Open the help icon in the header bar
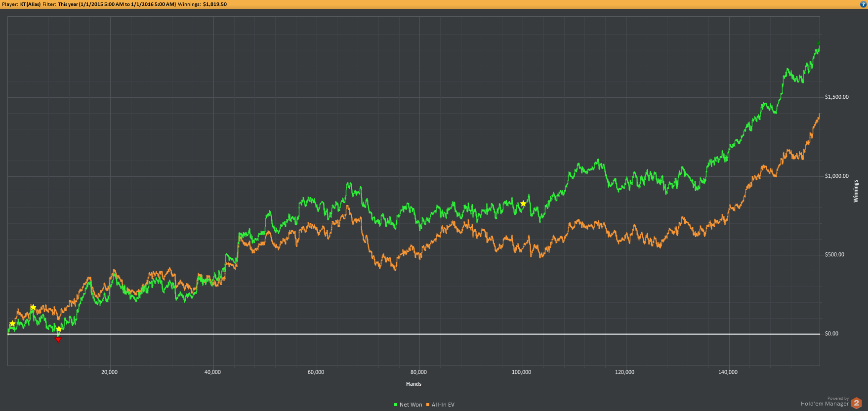The image size is (868, 411). coord(863,4)
